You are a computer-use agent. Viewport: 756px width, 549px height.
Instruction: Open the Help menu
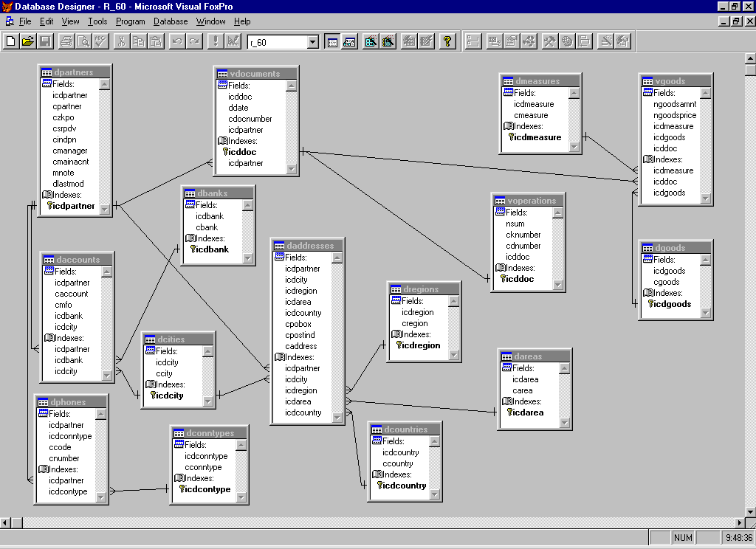(x=242, y=21)
